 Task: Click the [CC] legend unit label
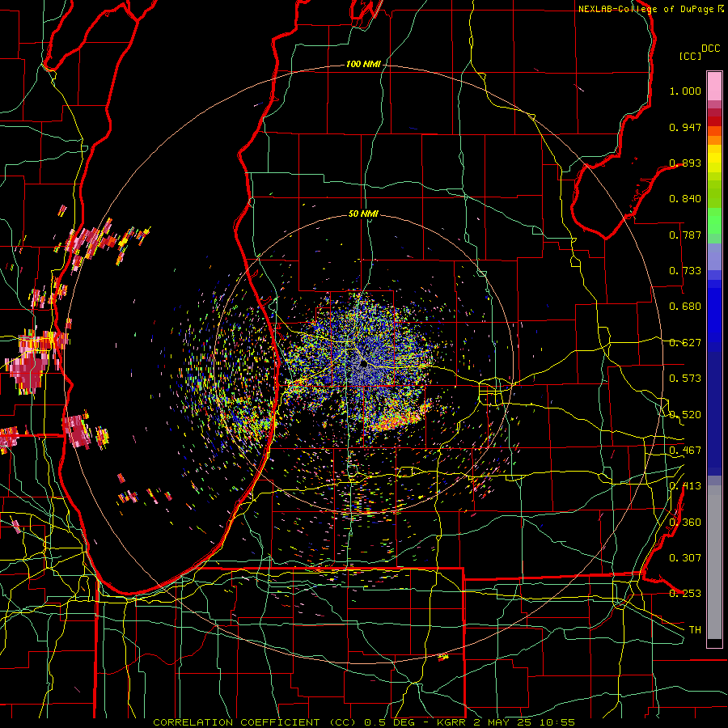(690, 56)
